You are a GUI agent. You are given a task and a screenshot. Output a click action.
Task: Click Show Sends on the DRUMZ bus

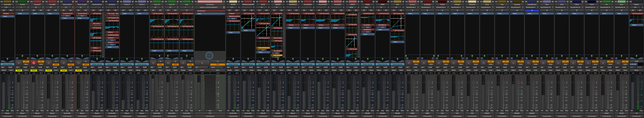233,64
